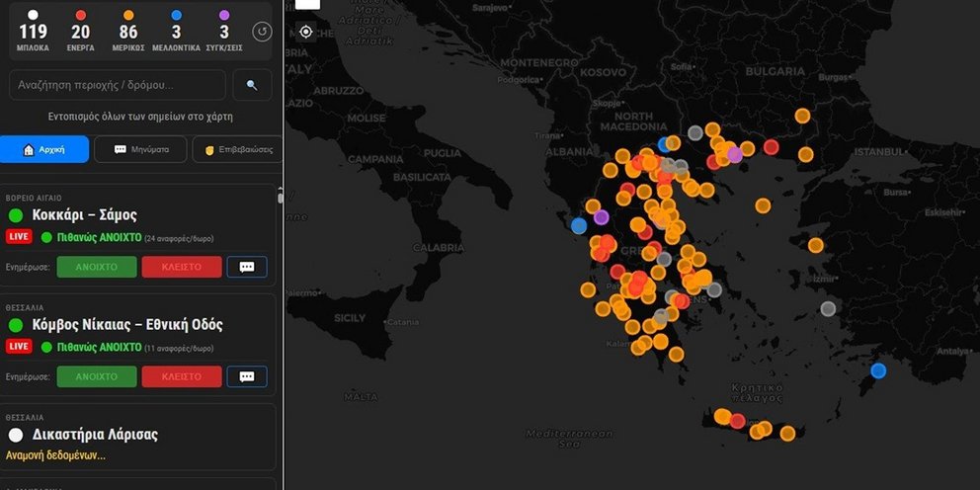Open the Δικαστήρια Λάρισας list entry
This screenshot has height=490, width=980.
97,435
